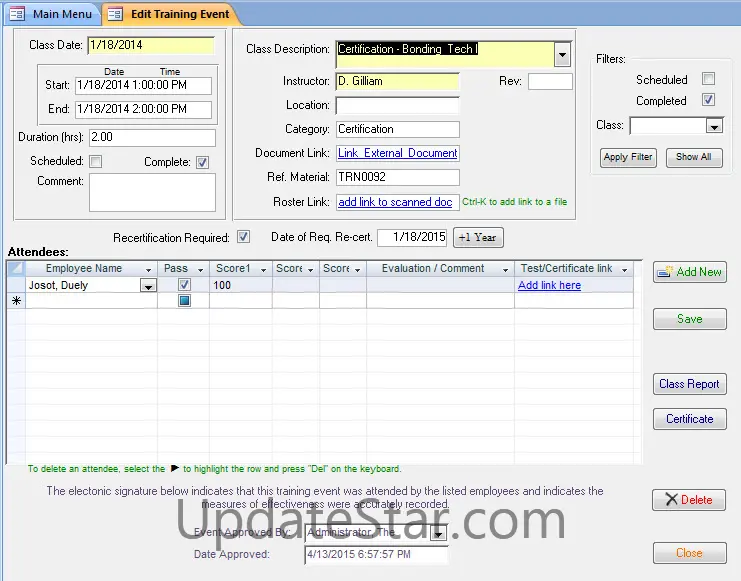Click the Add New attendee button

click(689, 272)
